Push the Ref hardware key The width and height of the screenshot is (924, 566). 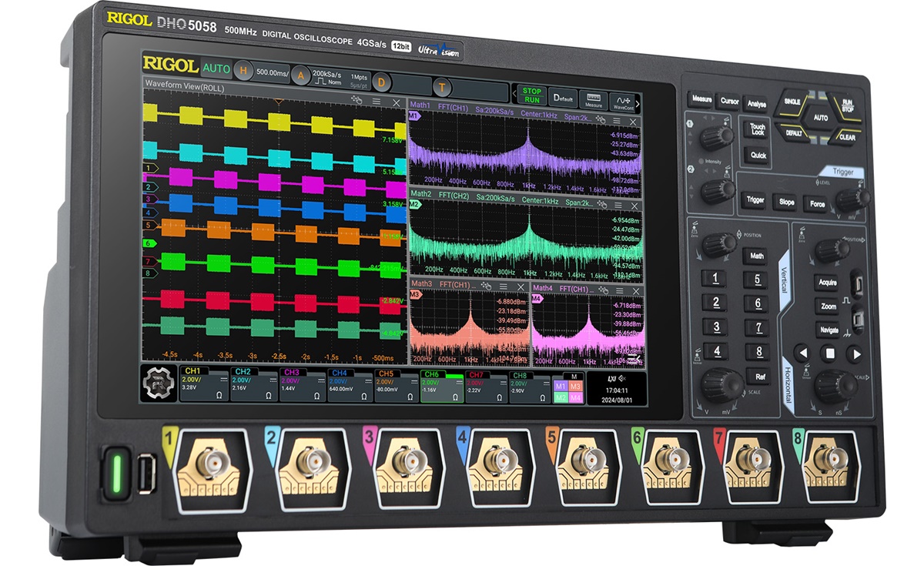pos(758,377)
